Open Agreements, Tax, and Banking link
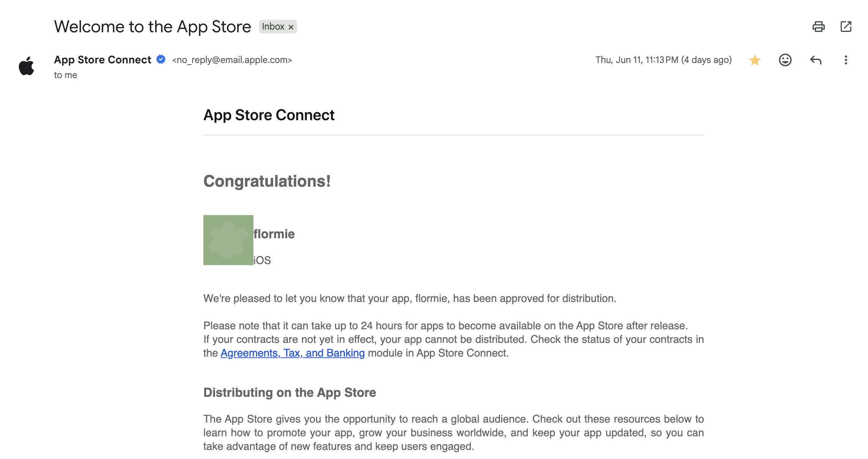 (292, 353)
